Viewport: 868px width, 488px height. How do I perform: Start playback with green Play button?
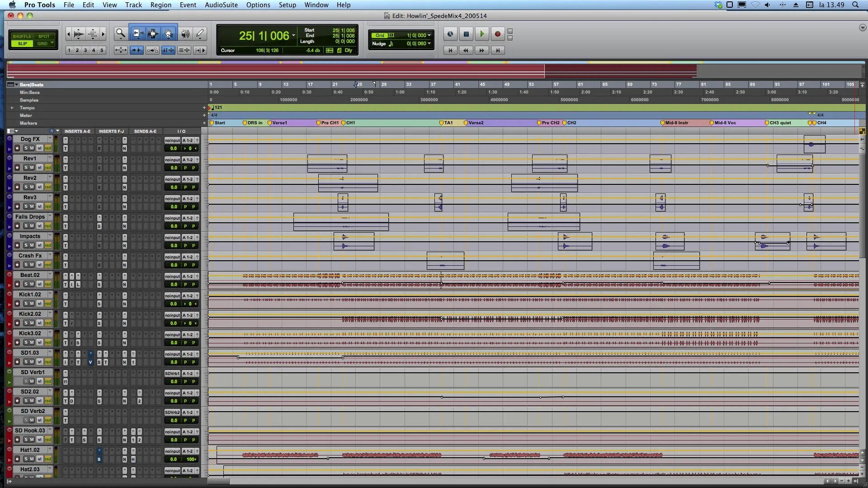(x=482, y=34)
